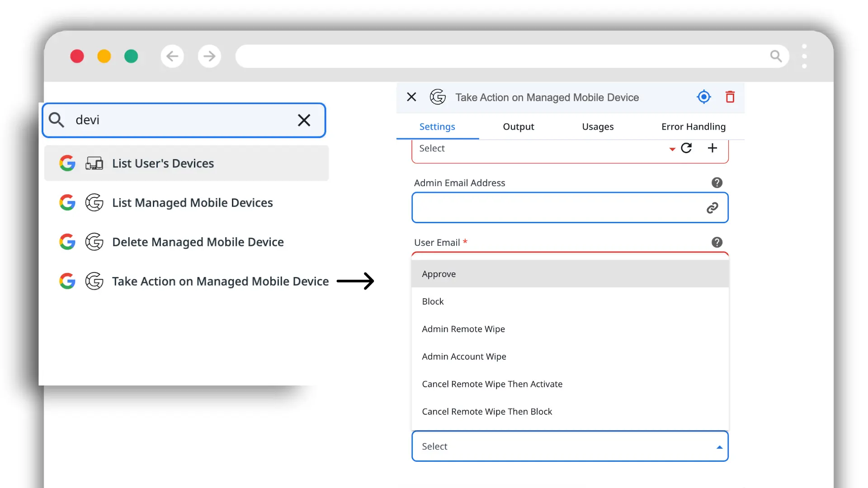This screenshot has width=868, height=488.
Task: Click the outlined G icon in panel header
Action: [438, 97]
